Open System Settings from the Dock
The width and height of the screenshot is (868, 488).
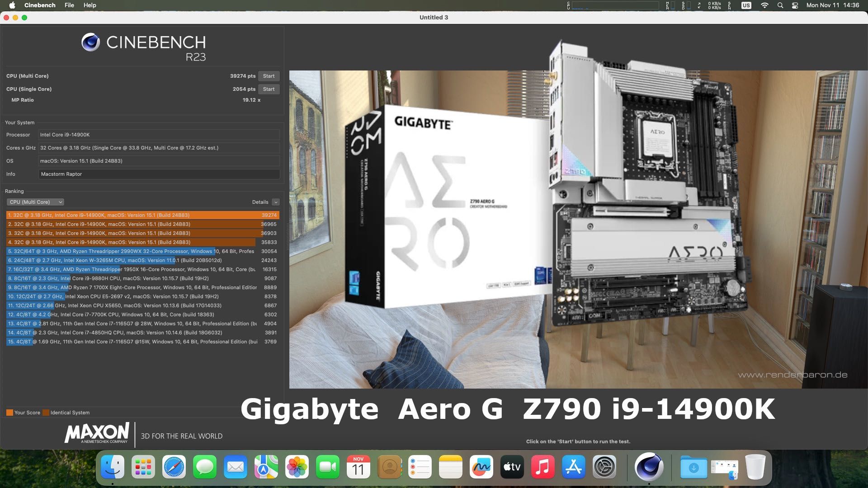coord(604,467)
